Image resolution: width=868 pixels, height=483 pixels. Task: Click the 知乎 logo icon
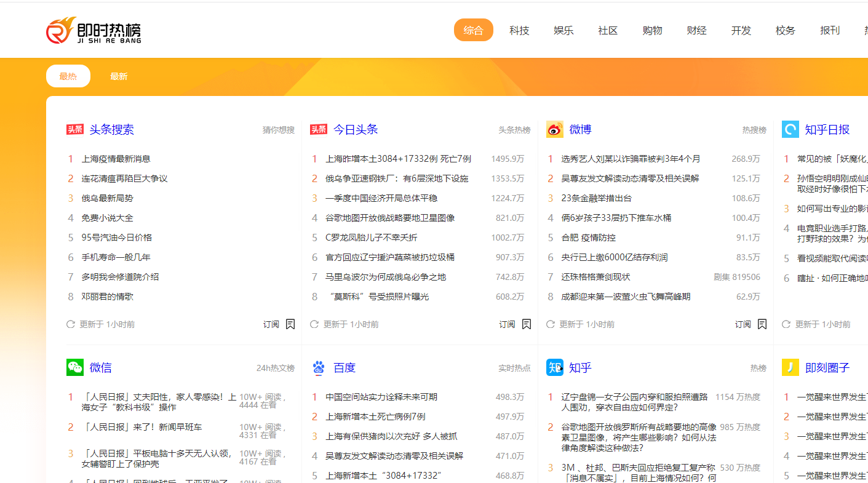coord(554,367)
